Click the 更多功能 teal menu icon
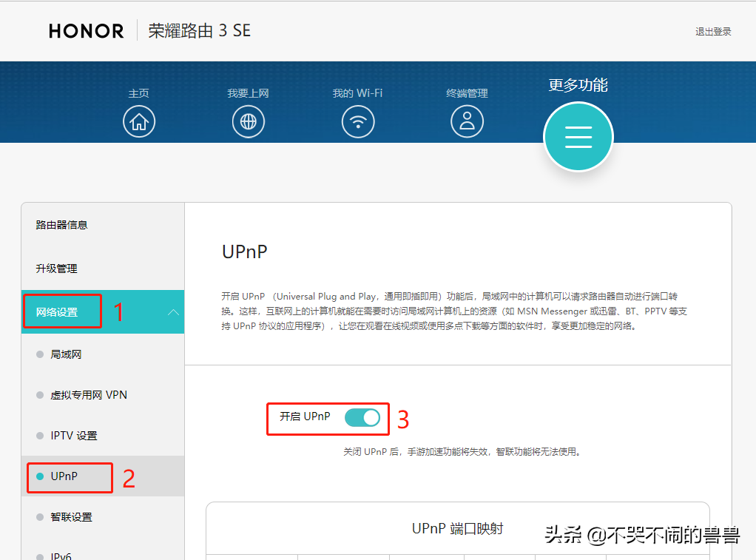 [578, 136]
